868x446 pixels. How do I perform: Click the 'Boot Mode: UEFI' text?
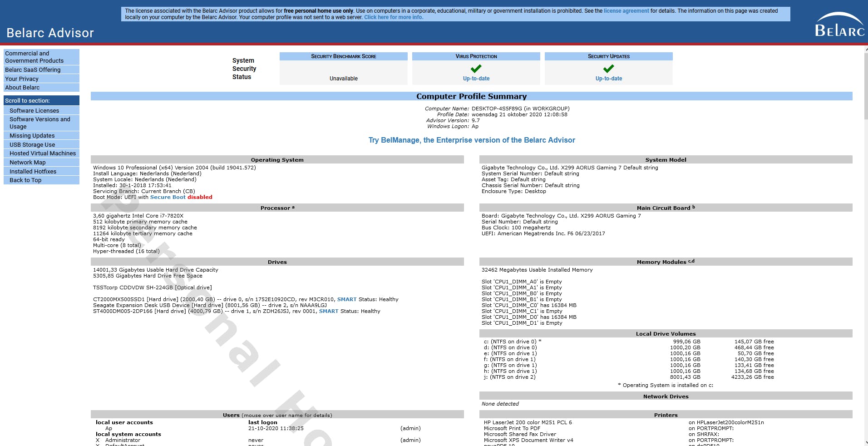(x=114, y=197)
